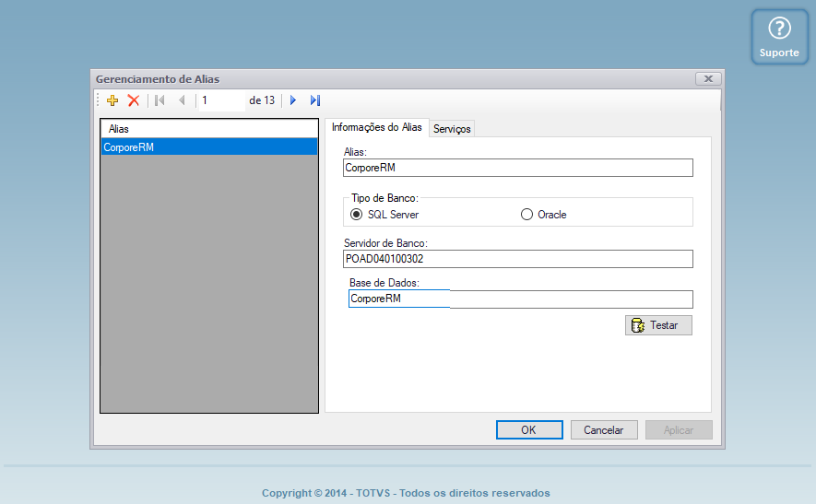Click the Base de Dados field
This screenshot has width=816, height=504.
coord(520,299)
